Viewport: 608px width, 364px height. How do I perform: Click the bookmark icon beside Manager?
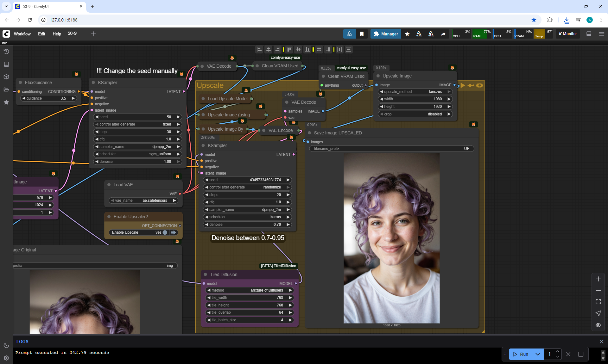point(362,34)
